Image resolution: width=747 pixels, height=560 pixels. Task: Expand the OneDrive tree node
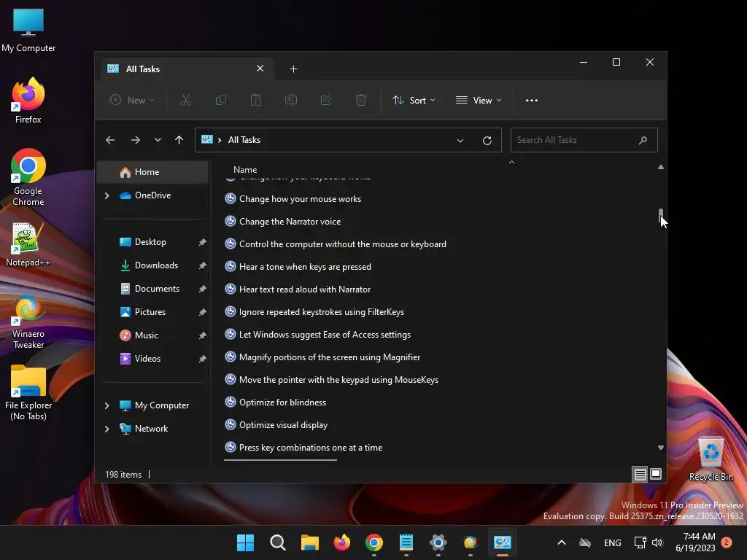[107, 195]
